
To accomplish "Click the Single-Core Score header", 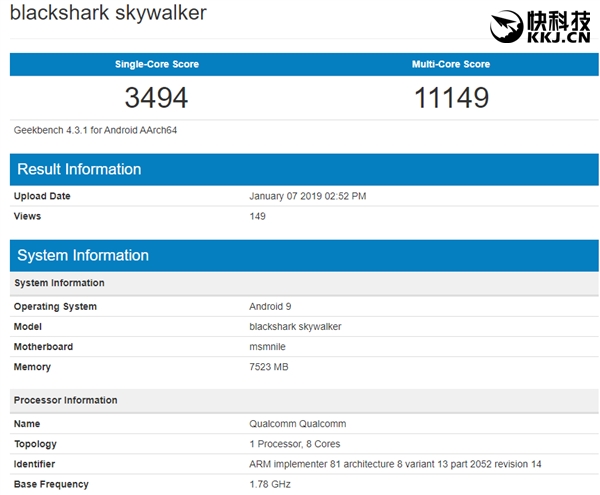I will 157,64.
